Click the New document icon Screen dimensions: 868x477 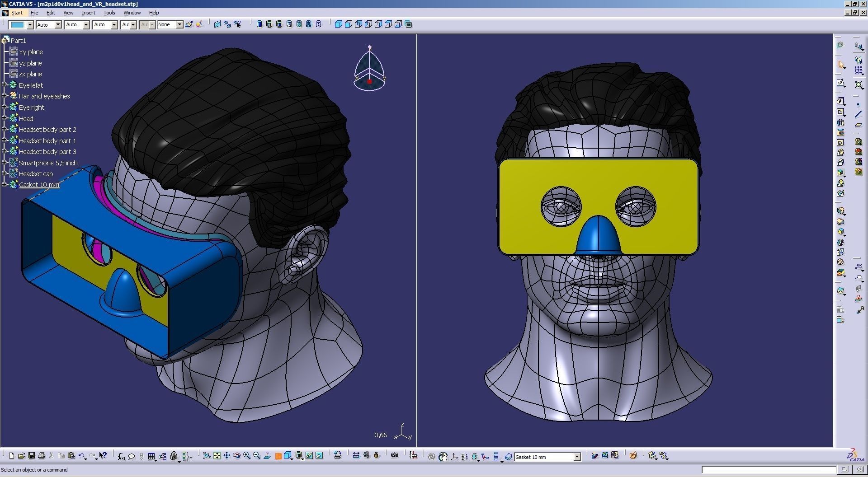[12, 456]
